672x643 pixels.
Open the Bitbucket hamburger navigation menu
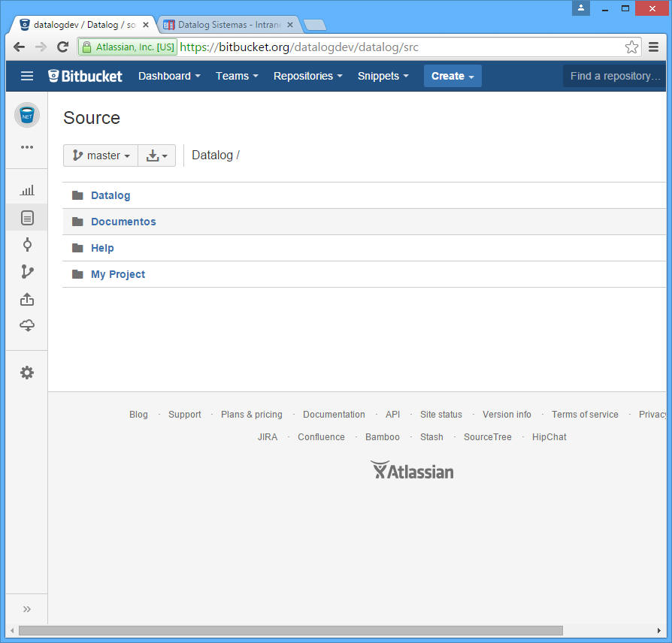pos(27,76)
